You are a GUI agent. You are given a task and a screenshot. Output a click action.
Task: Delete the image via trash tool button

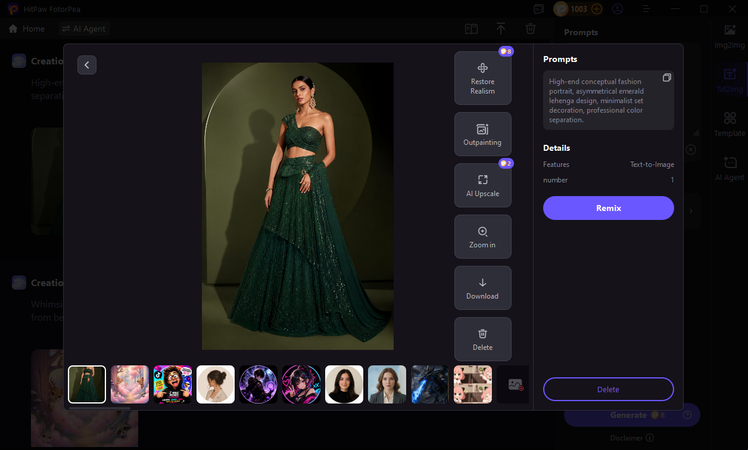482,339
